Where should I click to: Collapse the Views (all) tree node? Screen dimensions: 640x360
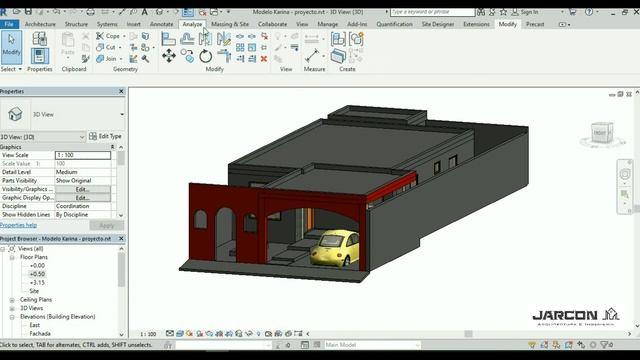(3, 249)
